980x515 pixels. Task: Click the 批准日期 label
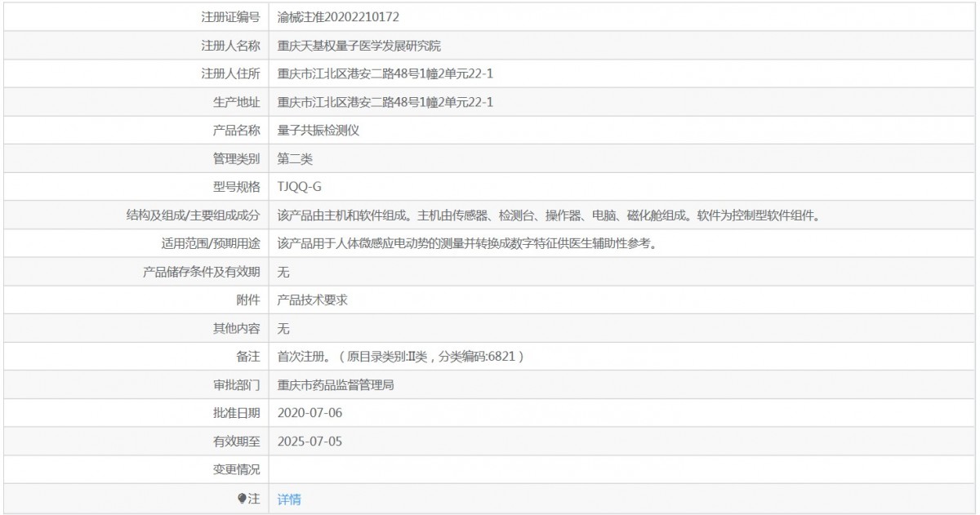(x=237, y=413)
